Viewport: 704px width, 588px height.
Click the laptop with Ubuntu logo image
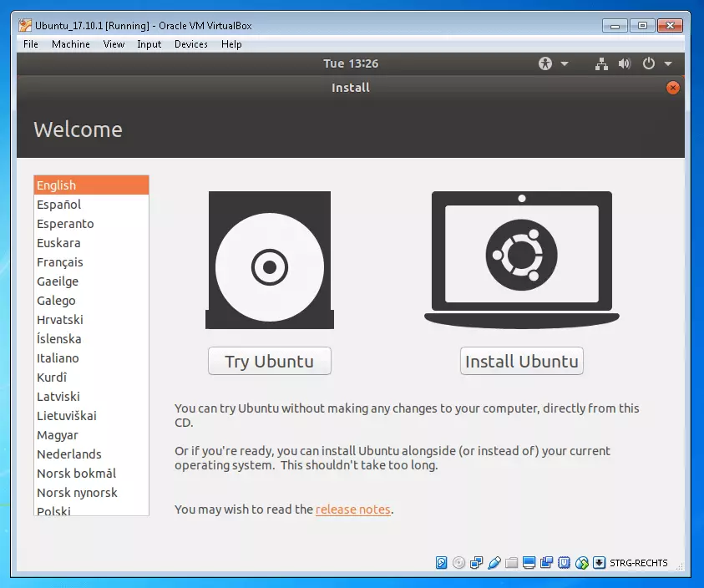(x=521, y=261)
